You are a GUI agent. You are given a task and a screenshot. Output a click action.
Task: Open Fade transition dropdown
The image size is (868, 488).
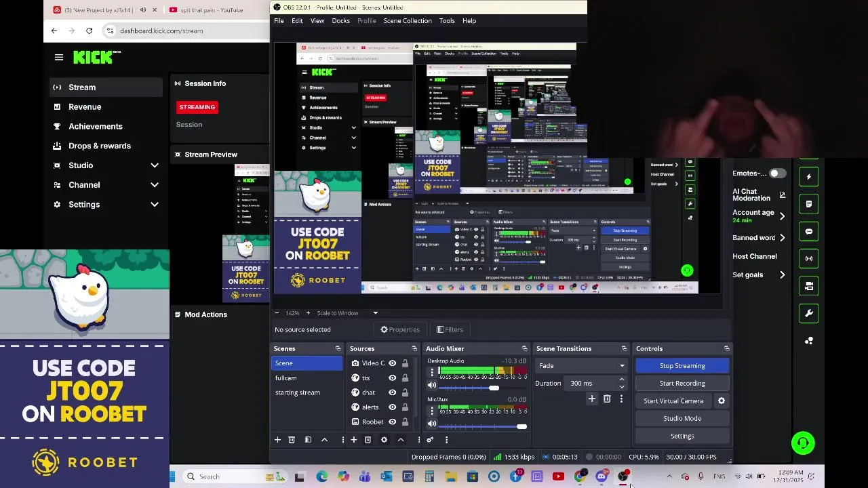581,366
